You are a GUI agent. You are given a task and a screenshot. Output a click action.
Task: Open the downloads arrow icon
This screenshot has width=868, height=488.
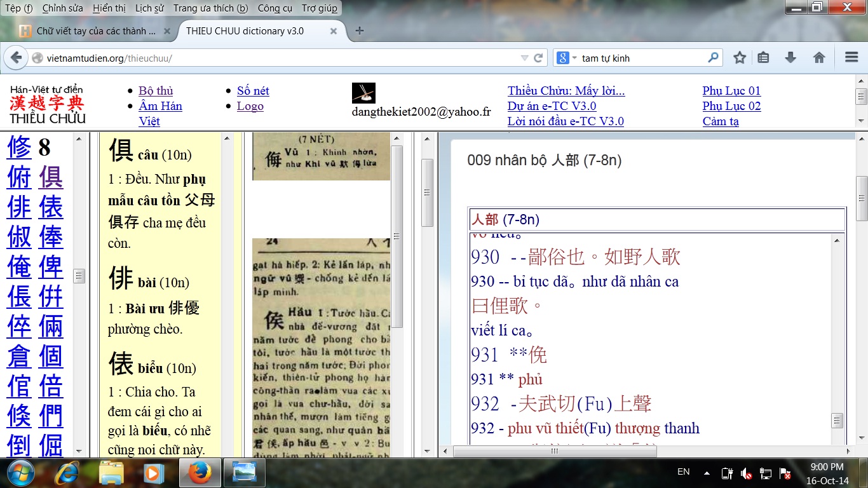coord(790,58)
